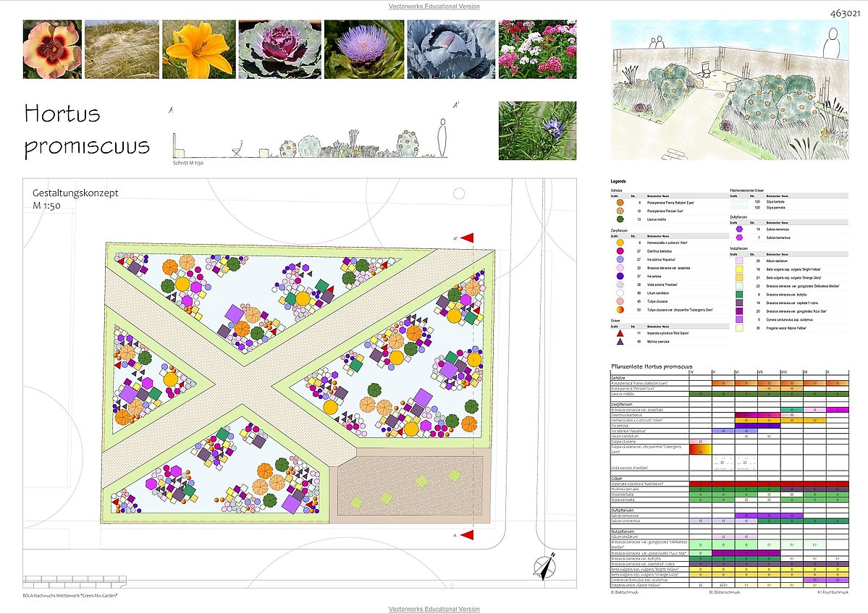Open the orange daylily photo
This screenshot has height=614, width=868.
coord(199,49)
